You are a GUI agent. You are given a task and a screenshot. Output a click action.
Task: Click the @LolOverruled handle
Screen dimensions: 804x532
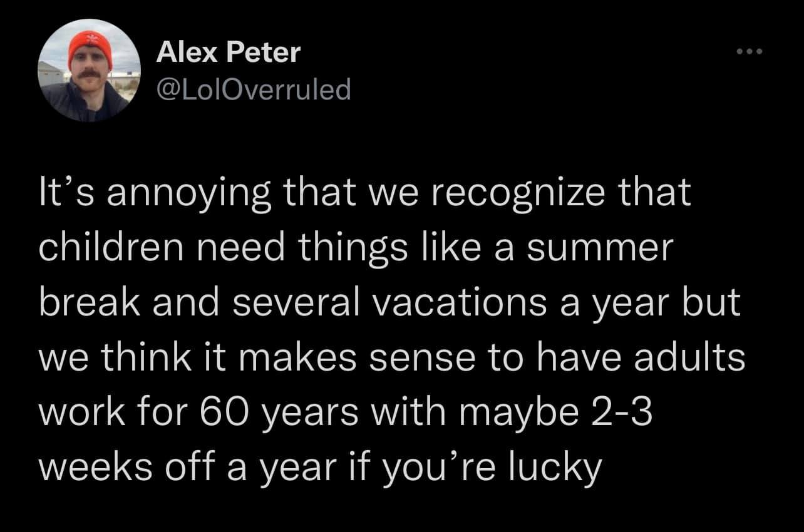point(253,90)
